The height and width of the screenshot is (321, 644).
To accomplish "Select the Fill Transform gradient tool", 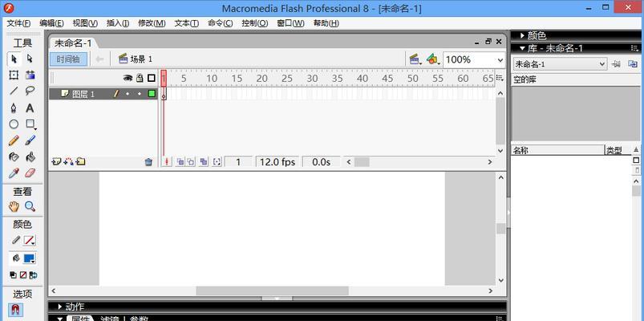I will click(30, 75).
